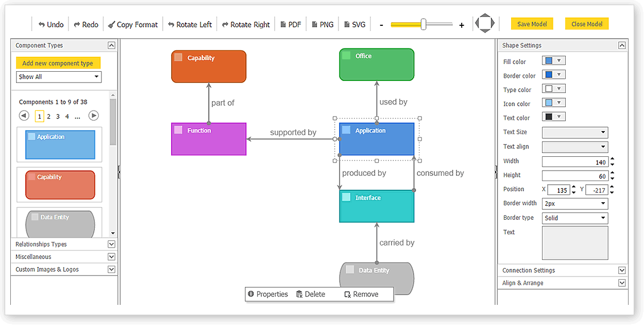Expand the Relationships Types section
Screen dimensions: 644x325
tap(111, 244)
